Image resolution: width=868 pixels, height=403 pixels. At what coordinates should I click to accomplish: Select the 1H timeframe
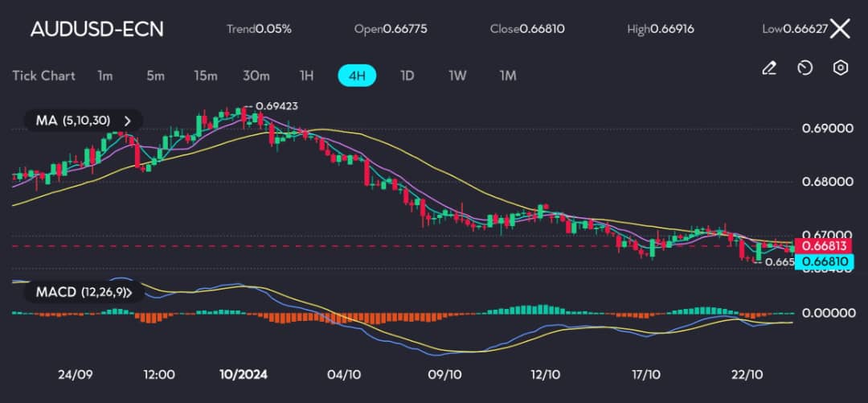tap(306, 76)
